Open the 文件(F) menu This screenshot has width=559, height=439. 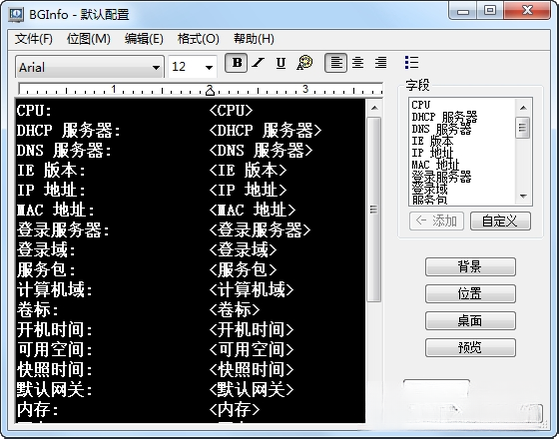[34, 39]
